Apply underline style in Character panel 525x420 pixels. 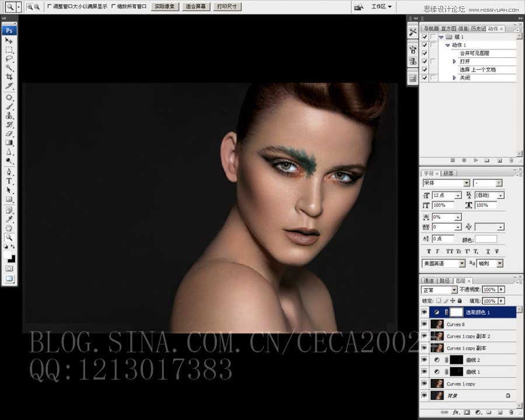tap(488, 251)
